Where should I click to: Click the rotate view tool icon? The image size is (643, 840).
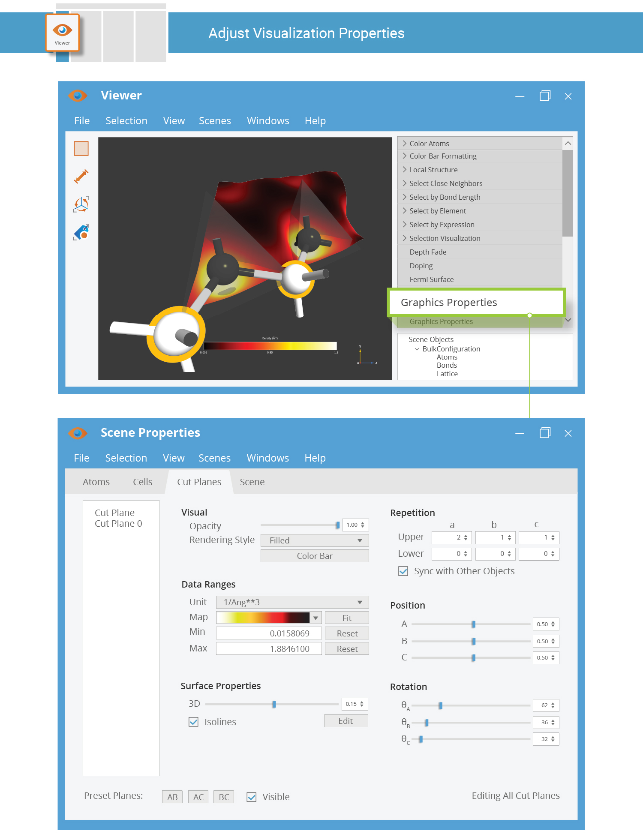click(x=81, y=204)
